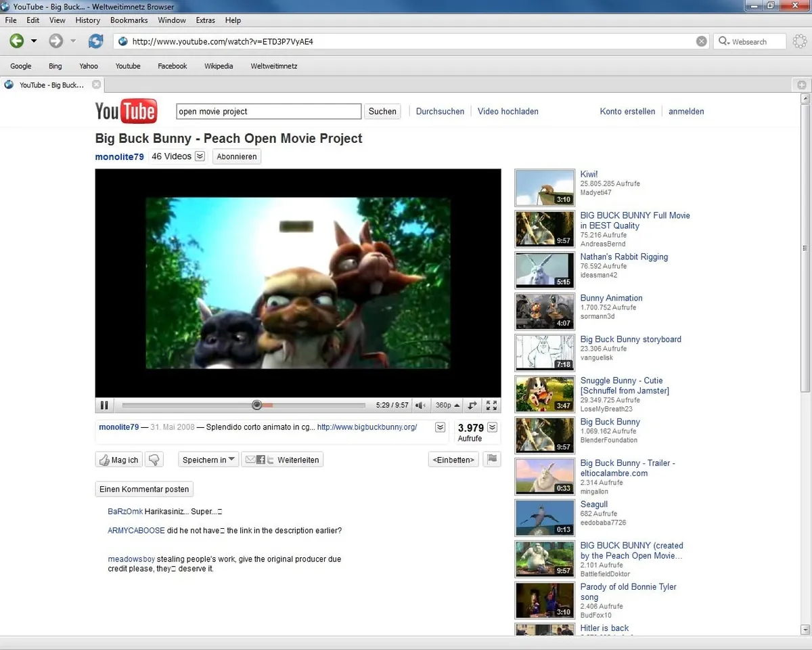Click the YouTube logo
812x650 pixels.
126,111
